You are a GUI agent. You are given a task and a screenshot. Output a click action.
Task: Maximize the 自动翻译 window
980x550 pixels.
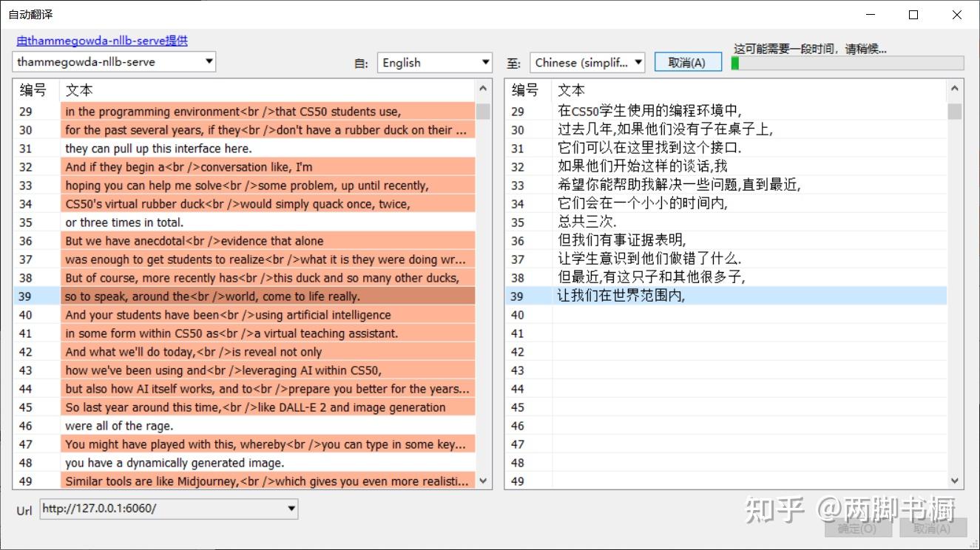coord(913,15)
